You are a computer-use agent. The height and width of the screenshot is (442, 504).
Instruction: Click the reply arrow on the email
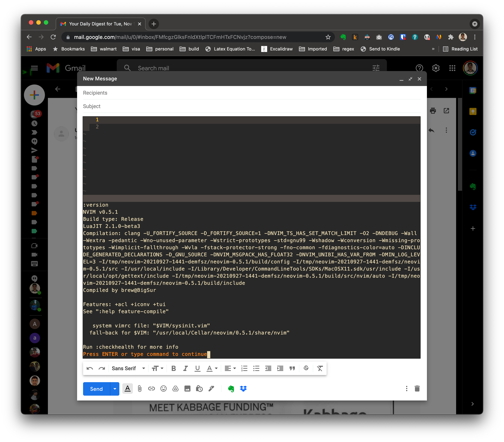(x=431, y=130)
